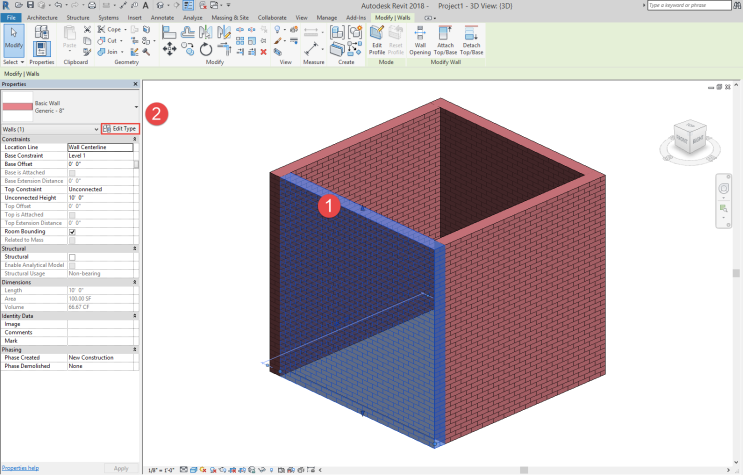743x475 pixels.
Task: Open the Walls (1) filter dropdown
Action: pyautogui.click(x=98, y=129)
